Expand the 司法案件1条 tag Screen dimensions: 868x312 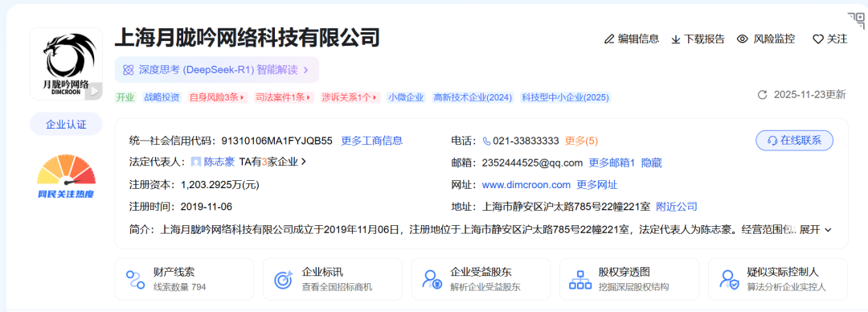click(x=284, y=97)
